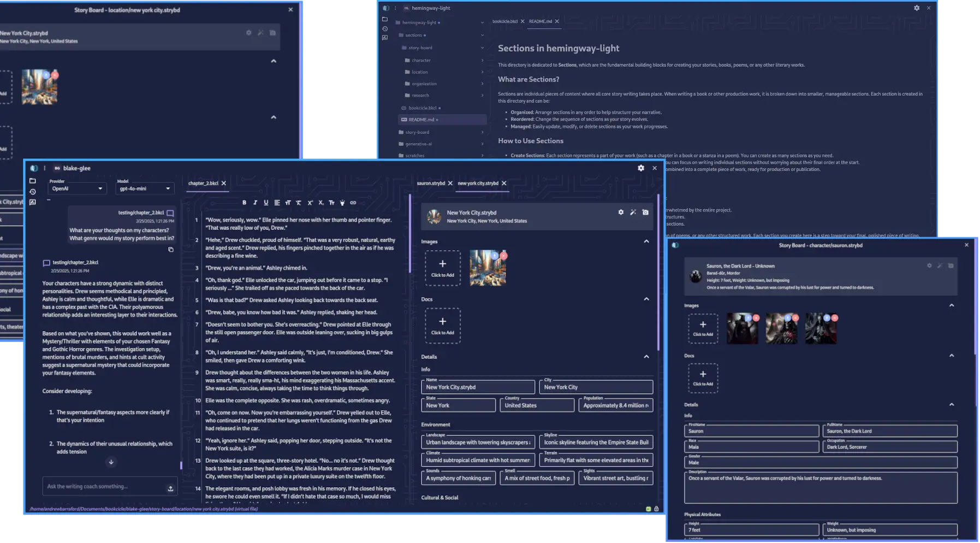Open the Model dropdown showing gpt-4o-mini

pos(145,188)
